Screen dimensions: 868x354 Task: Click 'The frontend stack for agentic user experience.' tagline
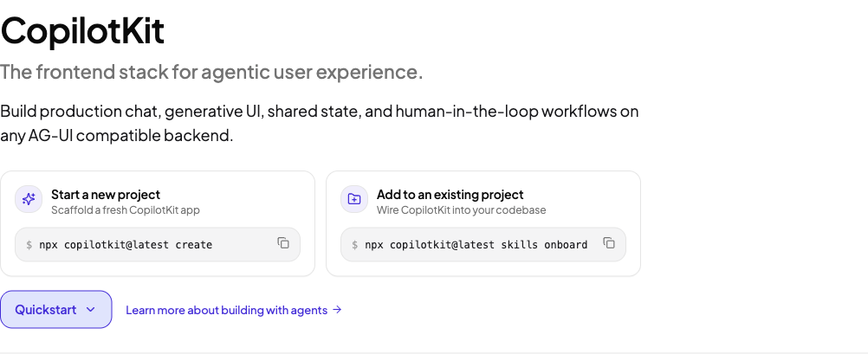(211, 72)
